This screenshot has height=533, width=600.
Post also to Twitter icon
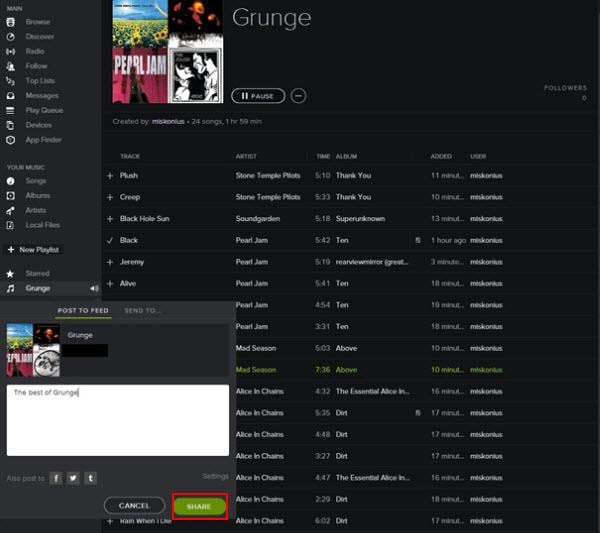click(x=73, y=478)
